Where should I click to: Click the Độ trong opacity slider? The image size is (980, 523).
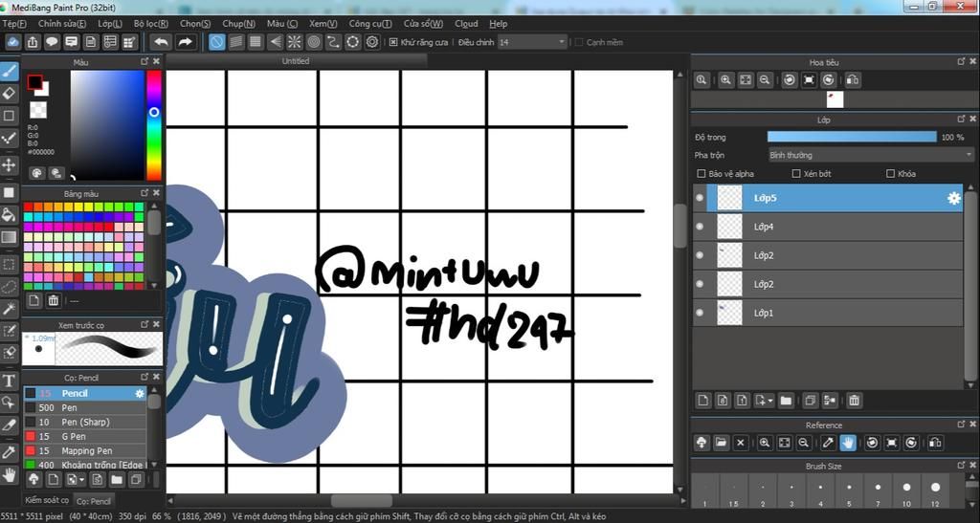tap(852, 137)
